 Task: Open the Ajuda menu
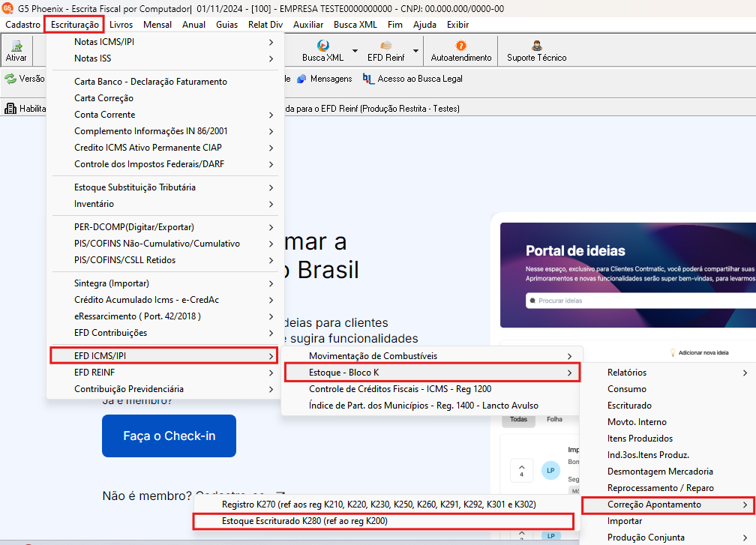click(x=424, y=25)
